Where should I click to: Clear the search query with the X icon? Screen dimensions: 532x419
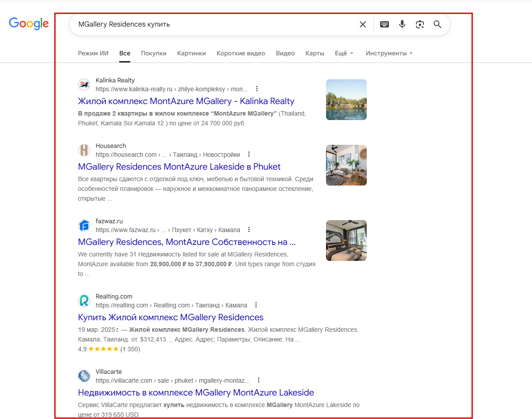click(363, 24)
